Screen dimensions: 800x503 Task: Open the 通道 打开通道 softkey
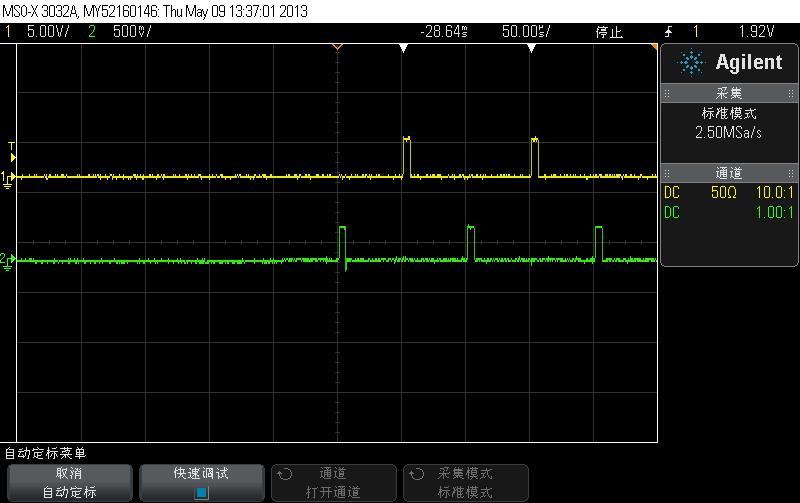tap(334, 483)
